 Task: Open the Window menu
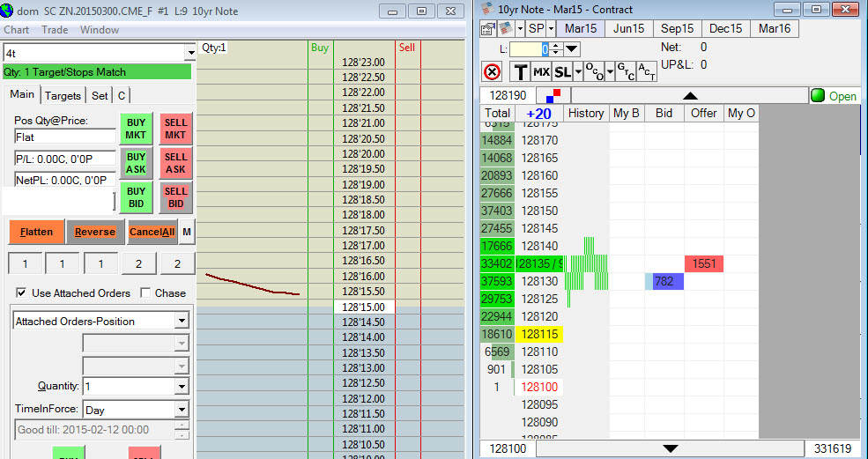(x=100, y=30)
